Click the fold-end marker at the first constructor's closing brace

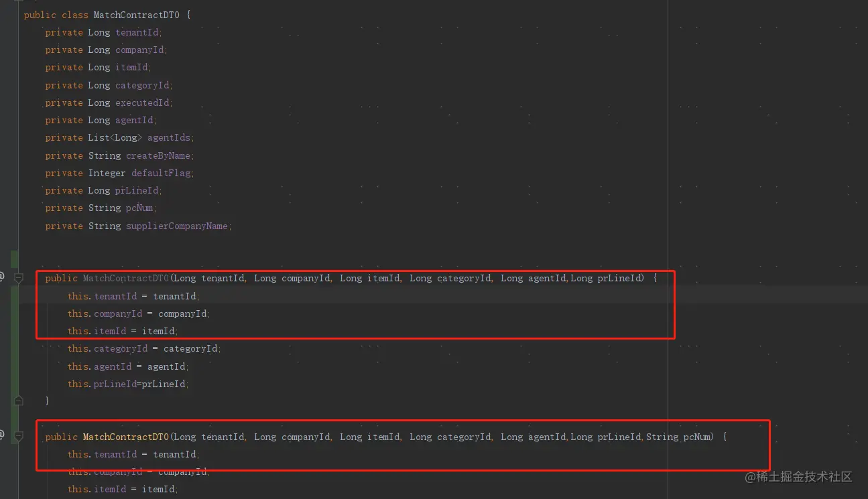coord(19,401)
